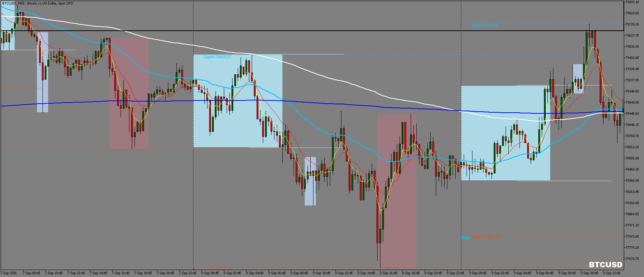
Task: Click the '8 Sep 22:45' time axis label
Action: tap(455, 273)
